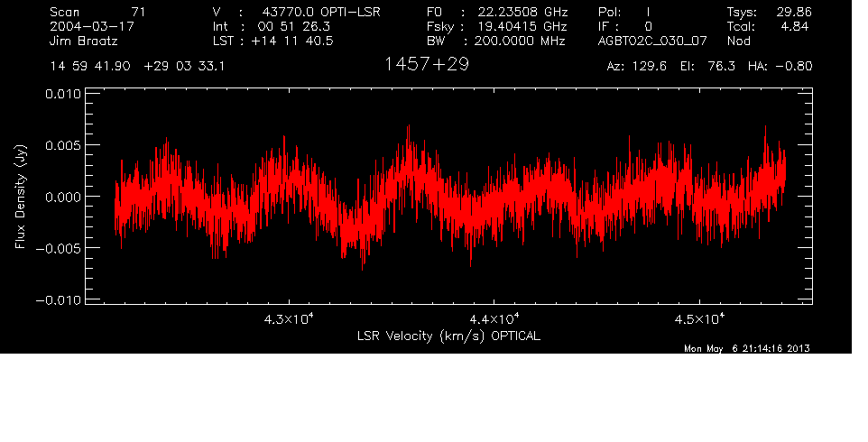Click the azimuth value Az: 129.6
This screenshot has height=442, width=868.
coord(637,67)
